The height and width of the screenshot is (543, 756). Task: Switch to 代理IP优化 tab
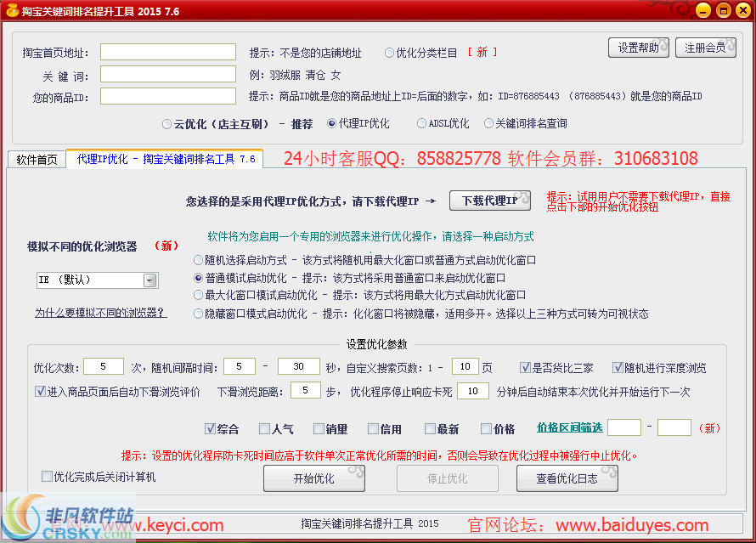coord(165,159)
